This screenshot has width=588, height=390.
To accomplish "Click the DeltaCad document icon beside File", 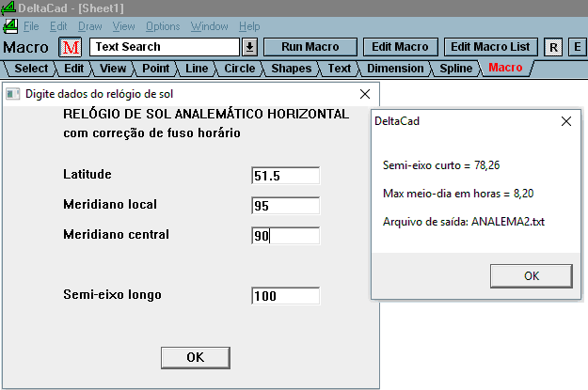I will [10, 26].
